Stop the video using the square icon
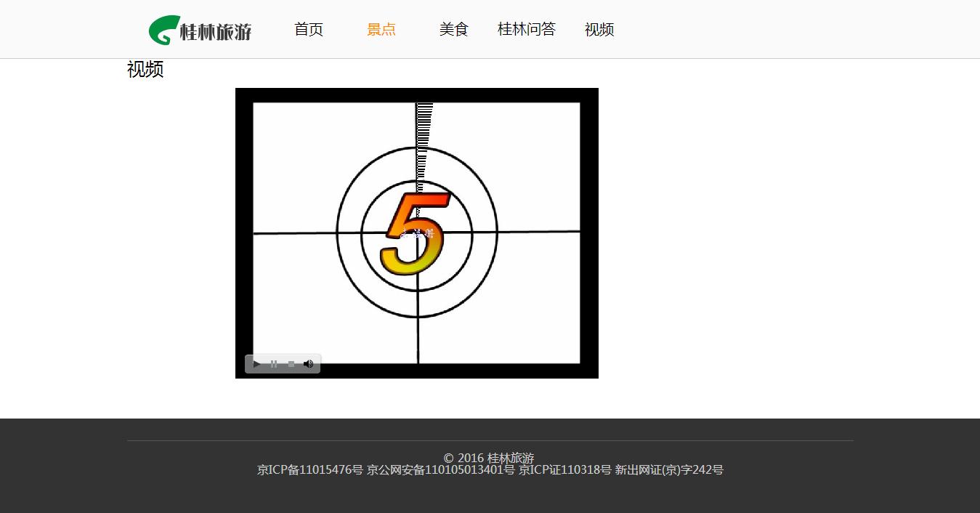The width and height of the screenshot is (980, 513). (x=291, y=364)
